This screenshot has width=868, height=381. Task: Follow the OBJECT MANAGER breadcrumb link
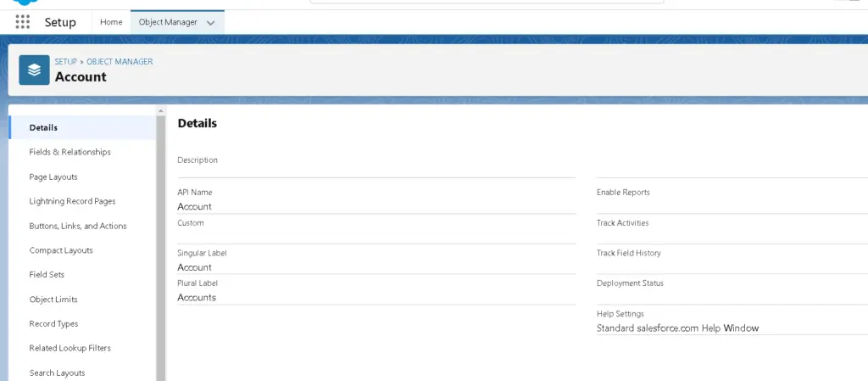120,62
